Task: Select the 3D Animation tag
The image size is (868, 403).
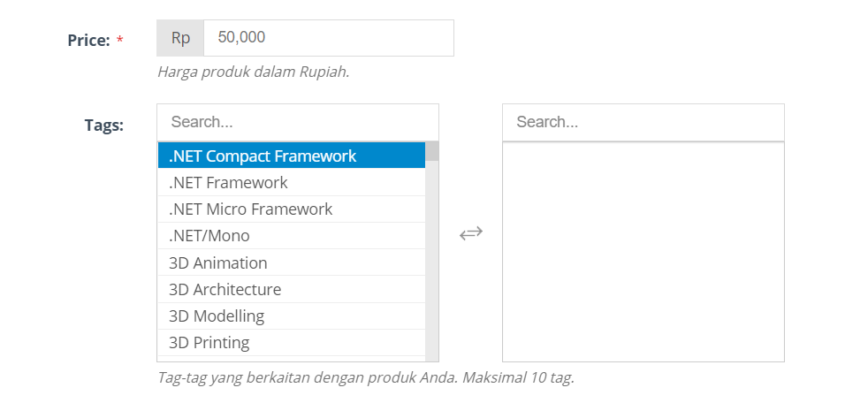Action: coord(292,262)
